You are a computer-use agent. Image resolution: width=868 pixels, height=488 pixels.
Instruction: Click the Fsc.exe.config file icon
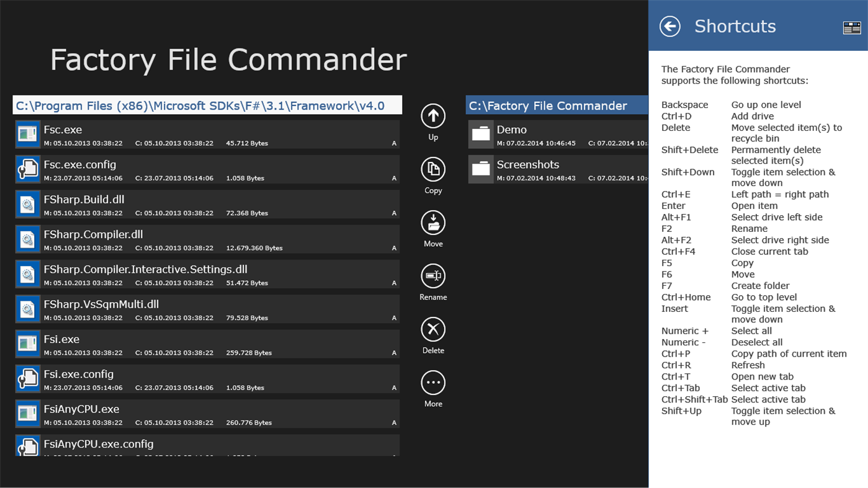point(28,169)
